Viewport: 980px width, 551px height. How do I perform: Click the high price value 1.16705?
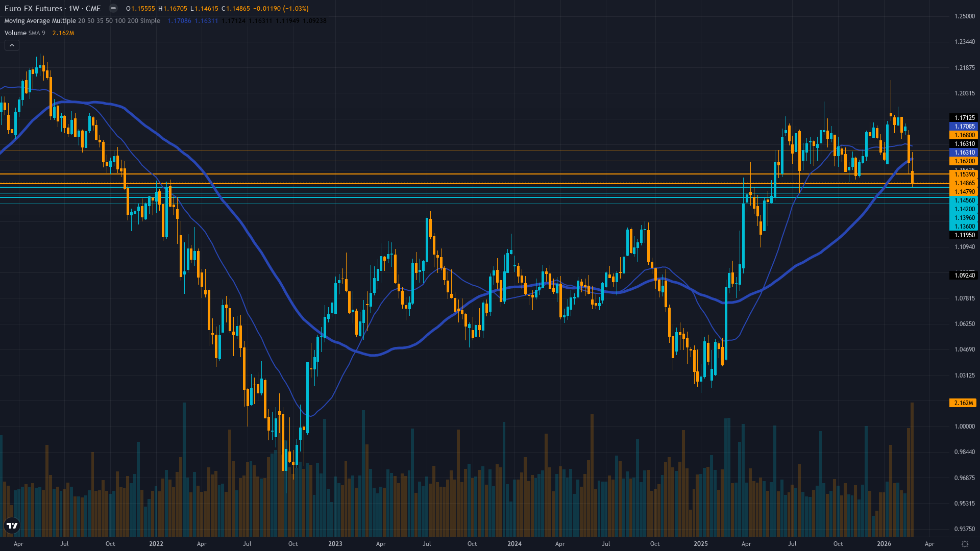pyautogui.click(x=175, y=9)
